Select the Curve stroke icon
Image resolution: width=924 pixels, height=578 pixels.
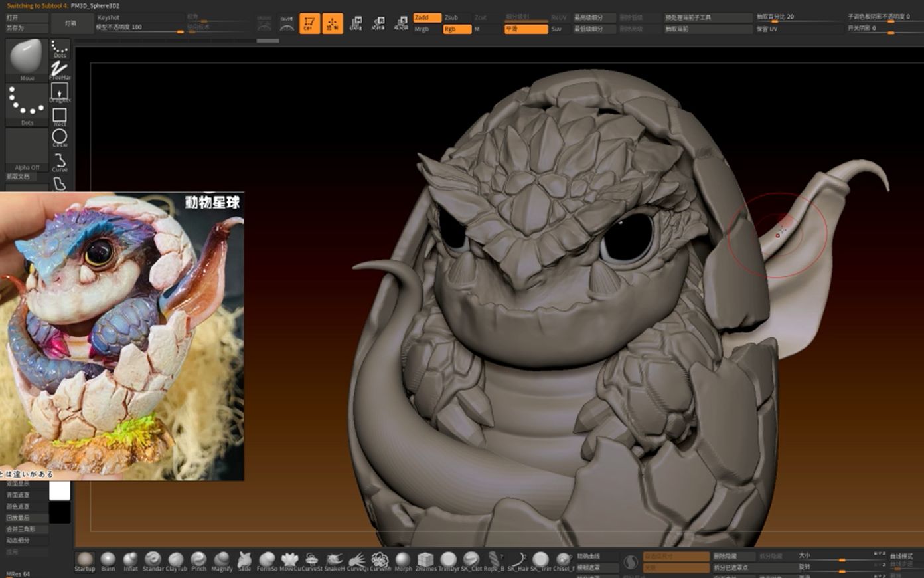tap(60, 158)
